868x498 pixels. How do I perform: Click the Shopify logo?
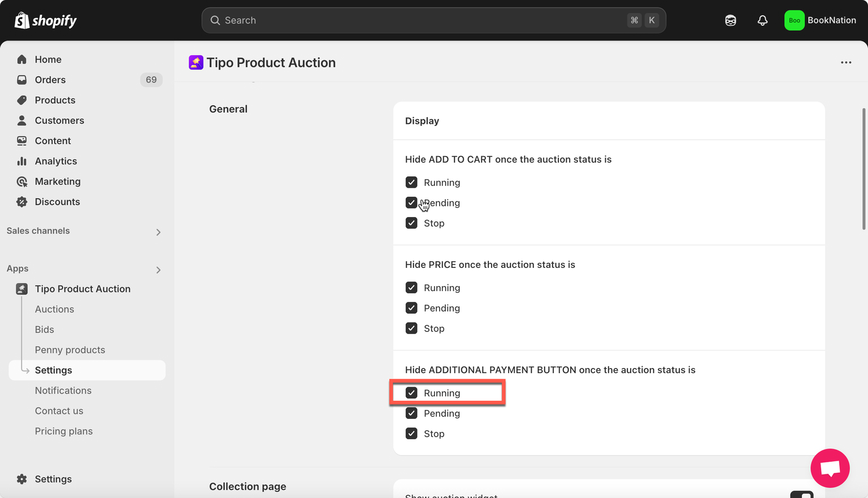click(45, 20)
